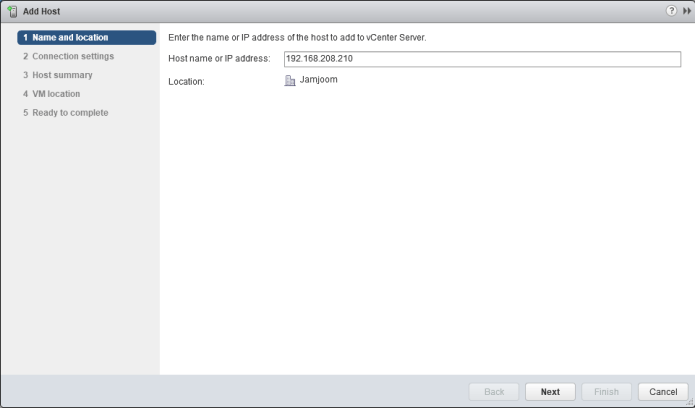Image resolution: width=695 pixels, height=408 pixels.
Task: Click the Host name or IP address field
Action: 481,59
